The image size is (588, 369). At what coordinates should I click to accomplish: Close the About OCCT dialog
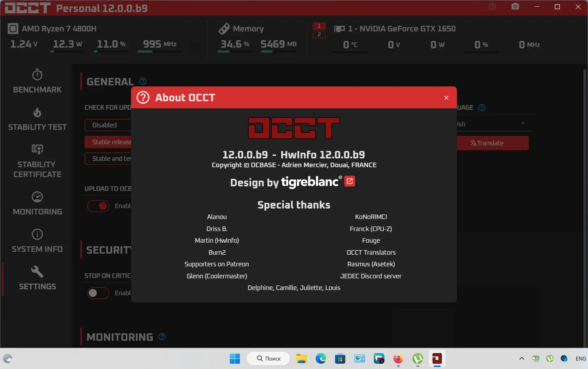pos(446,98)
